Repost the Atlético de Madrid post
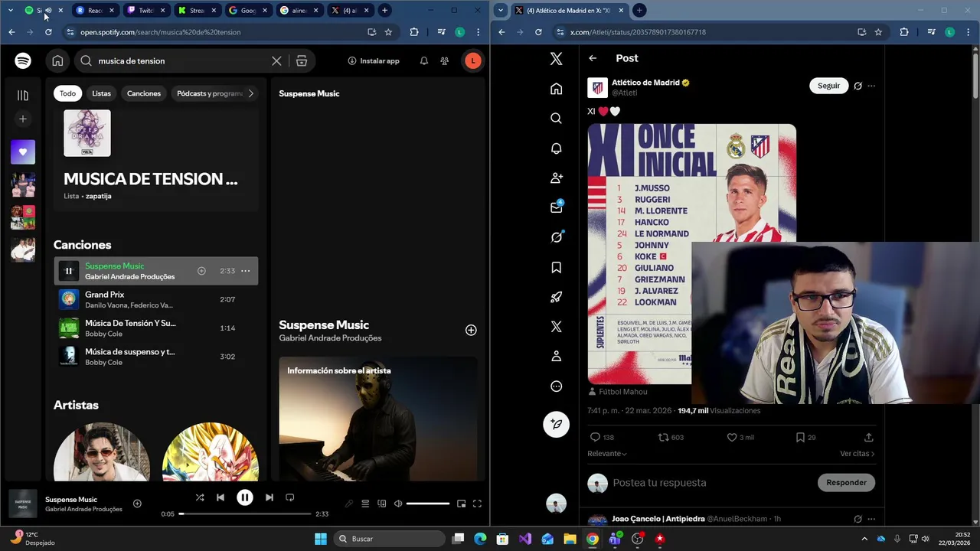980x551 pixels. tap(664, 437)
